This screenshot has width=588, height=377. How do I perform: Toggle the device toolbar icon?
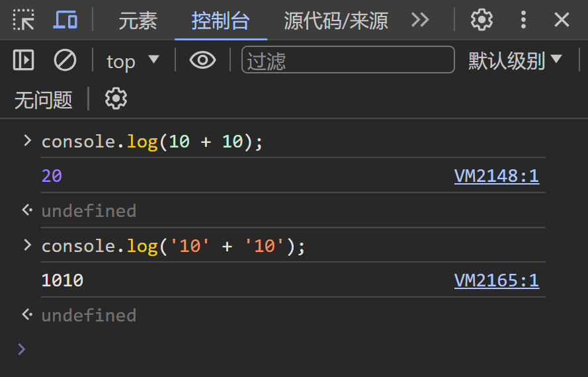[65, 21]
